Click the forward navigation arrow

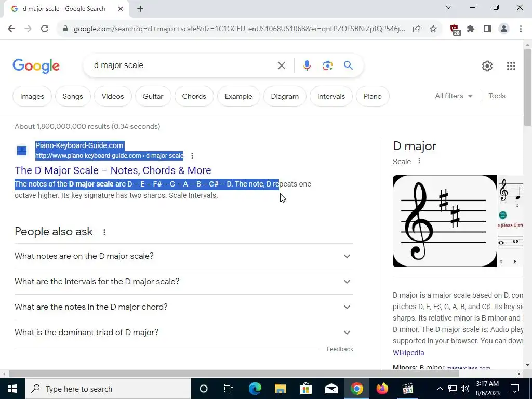tap(28, 29)
